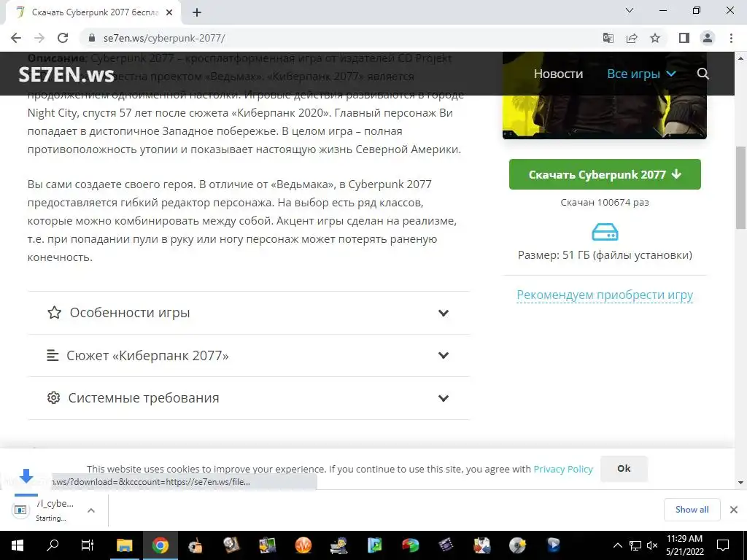
Task: Show hidden system tray icons
Action: click(617, 545)
